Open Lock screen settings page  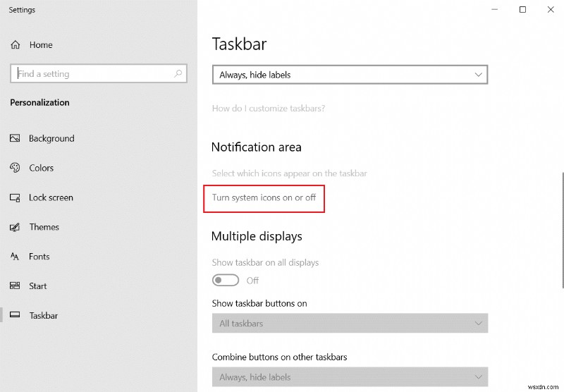51,197
